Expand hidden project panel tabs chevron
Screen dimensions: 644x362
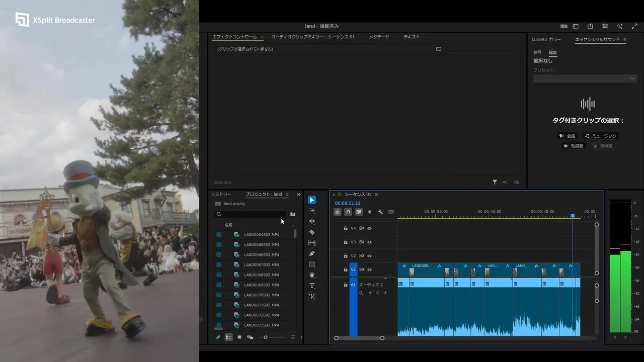298,195
